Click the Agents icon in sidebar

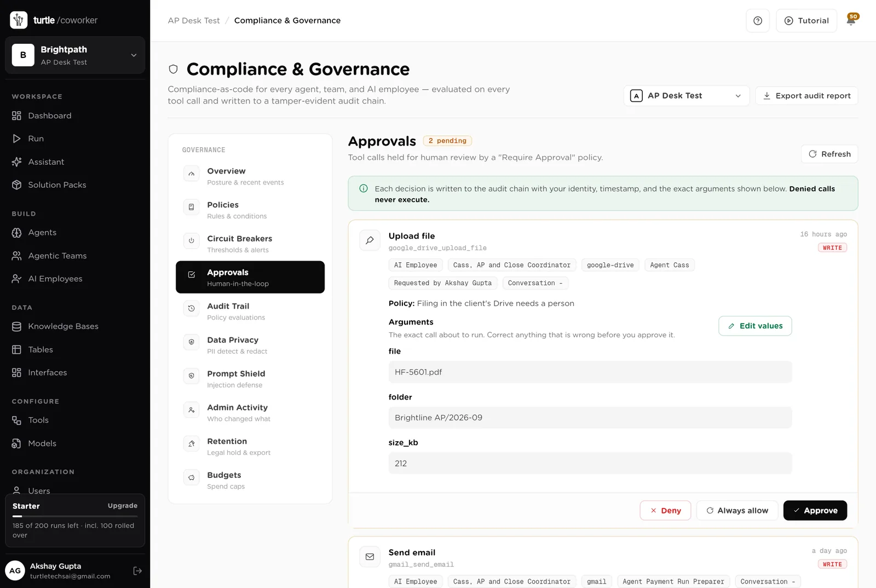16,233
